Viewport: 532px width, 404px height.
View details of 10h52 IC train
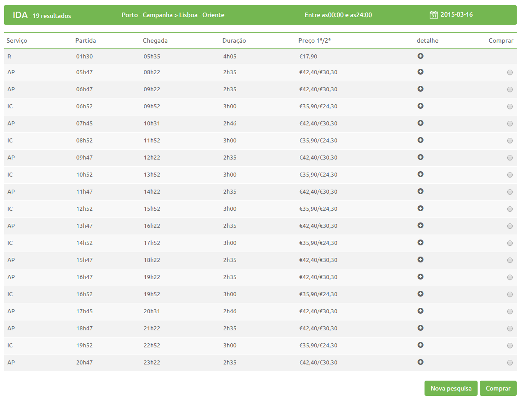pyautogui.click(x=420, y=174)
